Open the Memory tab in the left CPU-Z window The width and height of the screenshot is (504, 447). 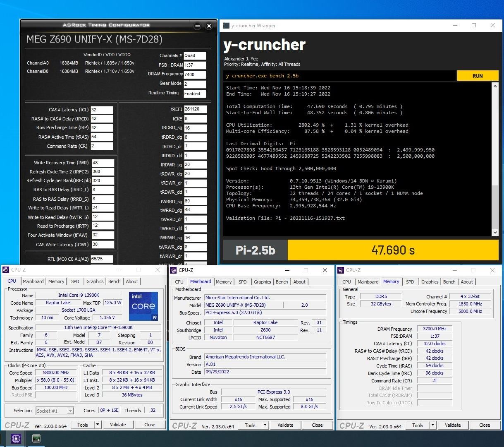(x=56, y=281)
